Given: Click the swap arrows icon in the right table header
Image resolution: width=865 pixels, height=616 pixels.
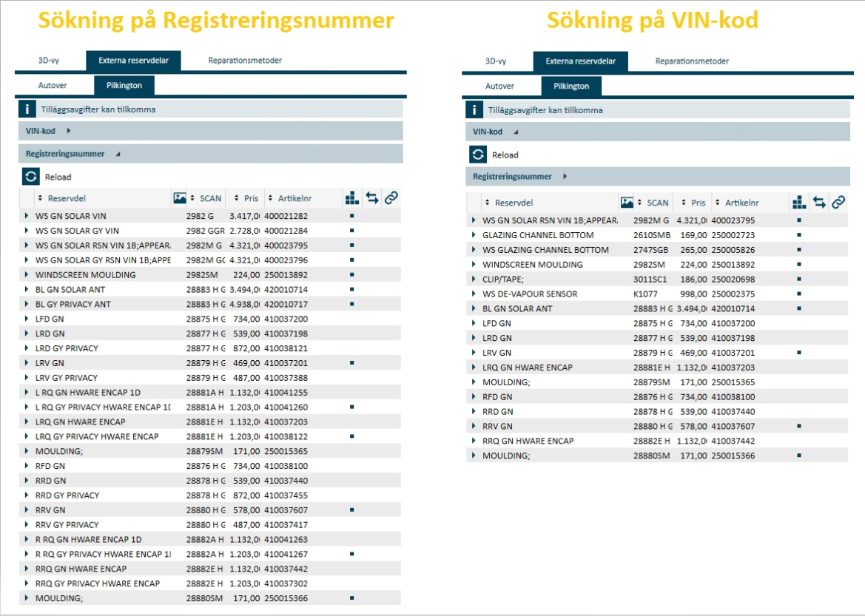Looking at the screenshot, I should pos(819,203).
